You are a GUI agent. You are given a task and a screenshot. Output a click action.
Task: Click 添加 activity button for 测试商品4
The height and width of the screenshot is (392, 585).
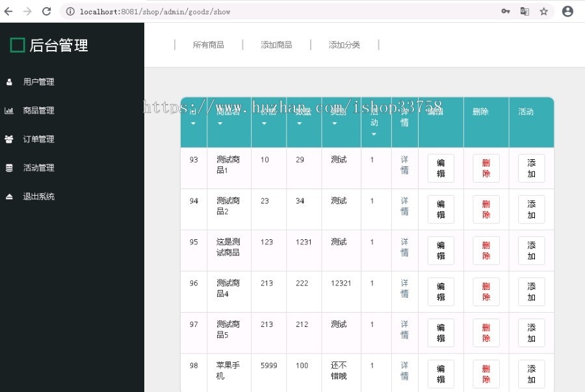(x=531, y=291)
